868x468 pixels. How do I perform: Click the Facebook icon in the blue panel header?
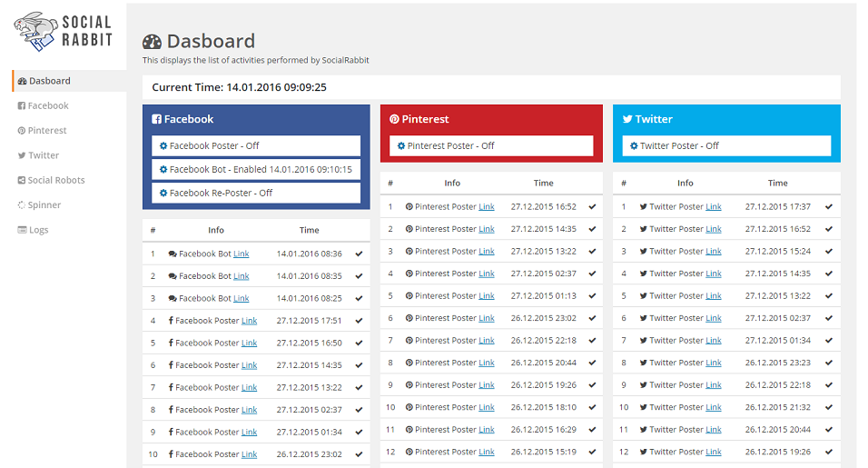[x=157, y=119]
